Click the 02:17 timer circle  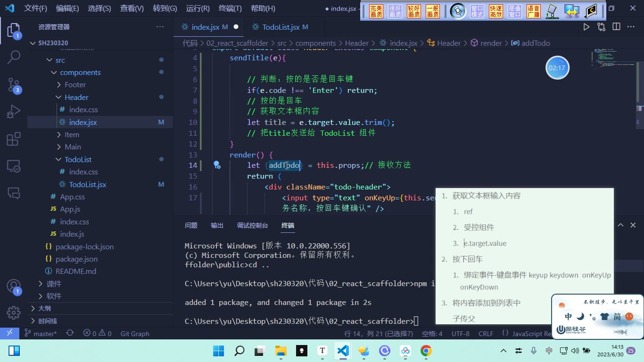tap(557, 68)
